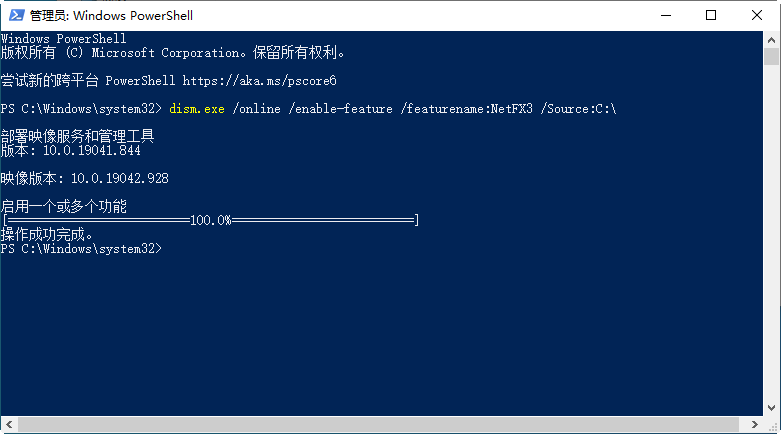Click the 100.0% progress bar

210,220
